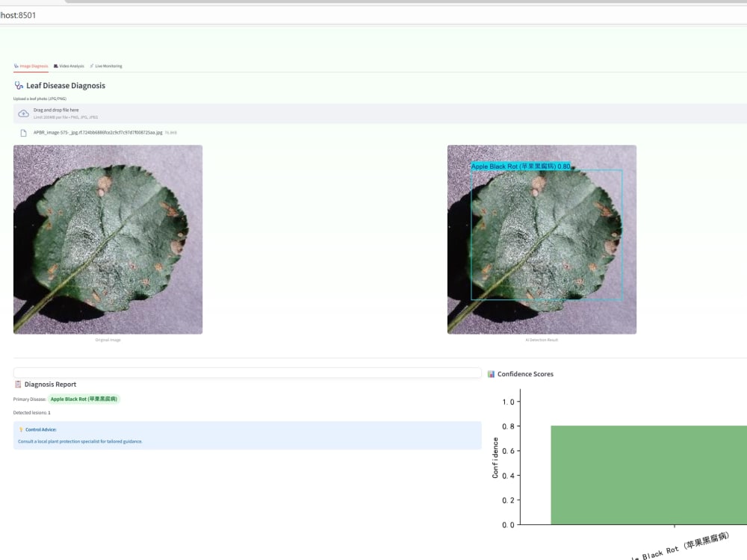Click the Original Image leaf thumbnail

point(108,240)
